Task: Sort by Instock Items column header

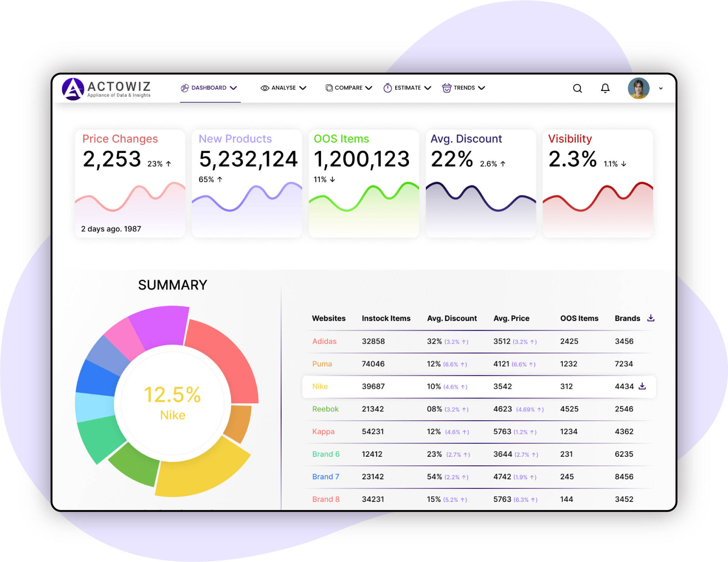Action: tap(386, 318)
